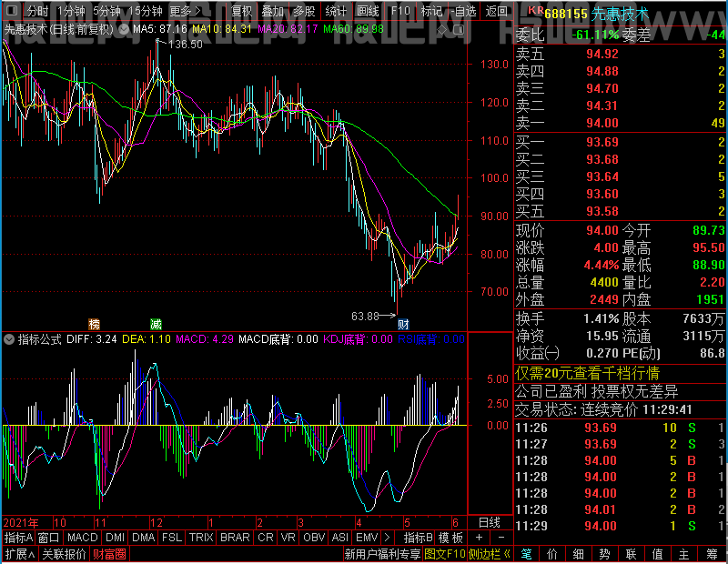Switch indicator to VR
Viewport: 728px width, 564px height.
[288, 538]
